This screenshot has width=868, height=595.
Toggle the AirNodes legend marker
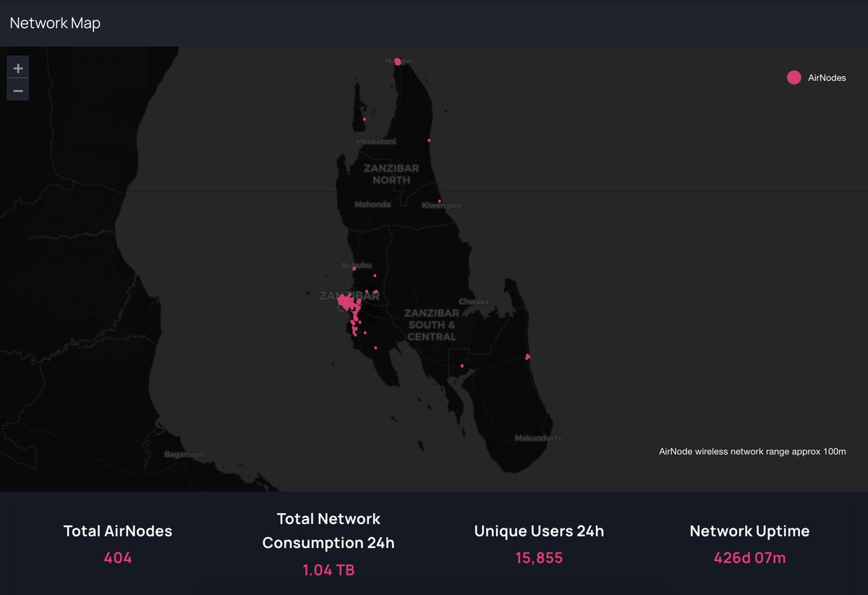(x=794, y=77)
